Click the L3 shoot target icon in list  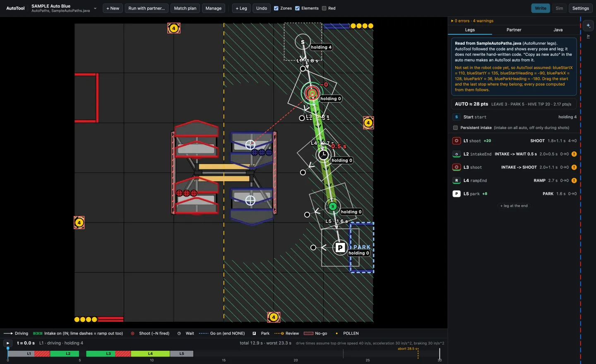pyautogui.click(x=457, y=167)
